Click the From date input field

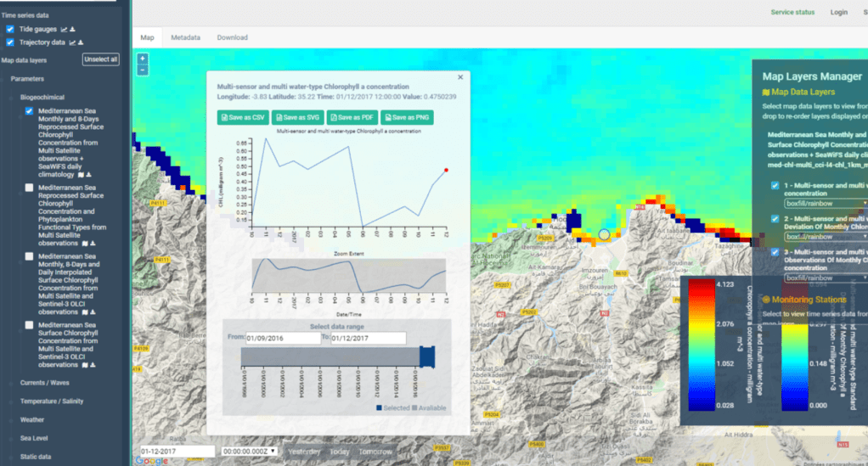click(283, 338)
